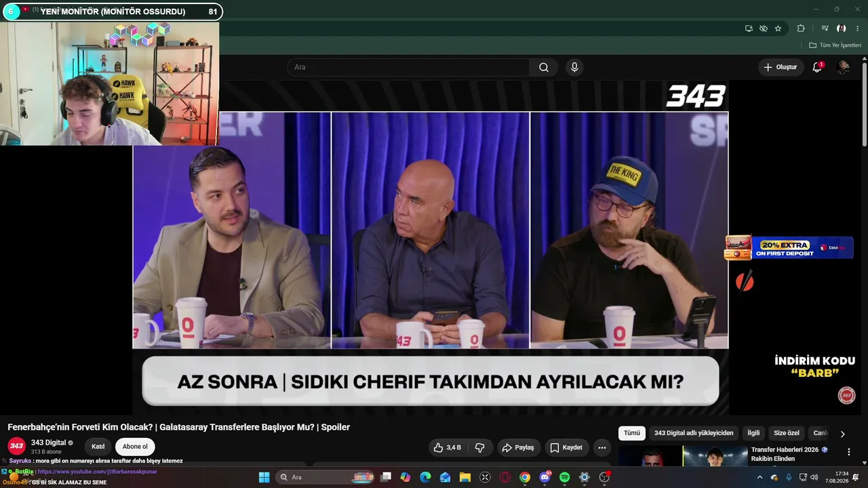
Task: Open the Windows notification center bell
Action: [856, 477]
